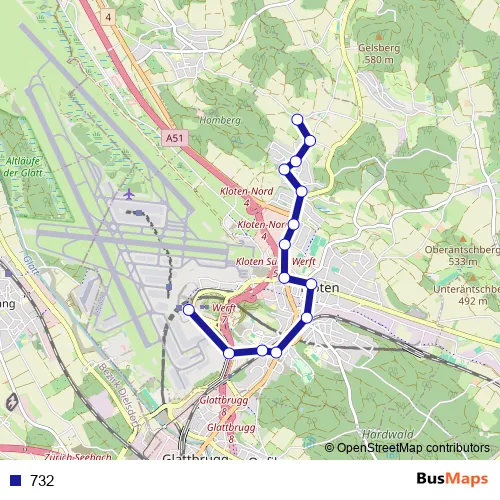Click the purple airplane airport icon
This screenshot has width=500, height=500.
129,194
